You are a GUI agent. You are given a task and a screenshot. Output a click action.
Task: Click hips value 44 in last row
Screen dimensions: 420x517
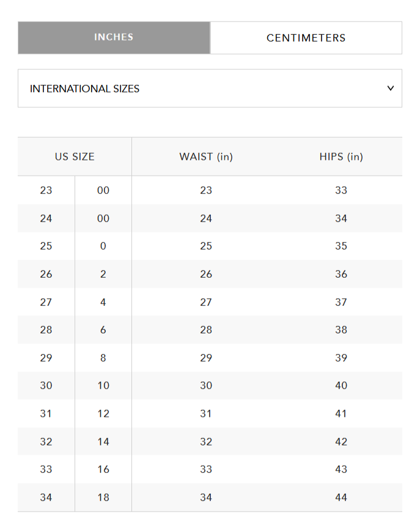(x=341, y=497)
